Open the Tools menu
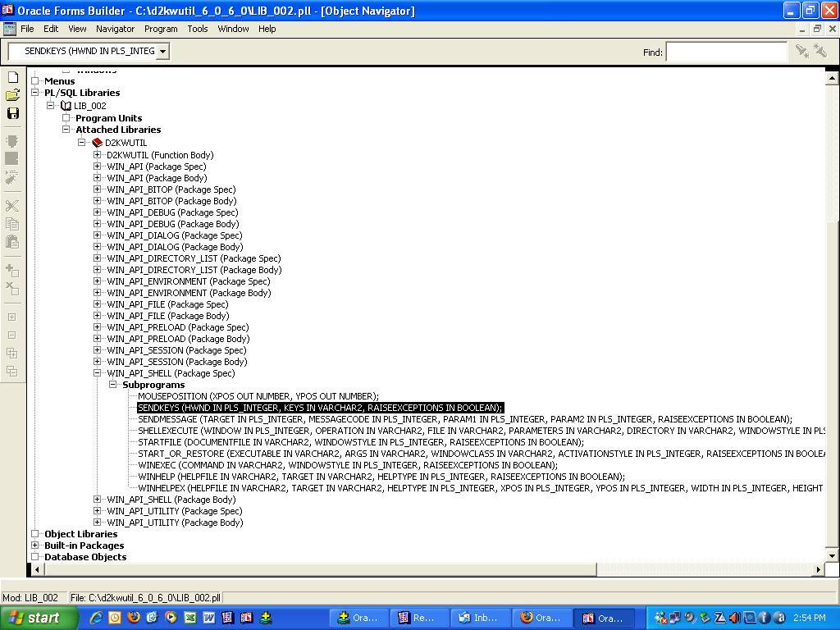This screenshot has width=840, height=630. (x=198, y=29)
